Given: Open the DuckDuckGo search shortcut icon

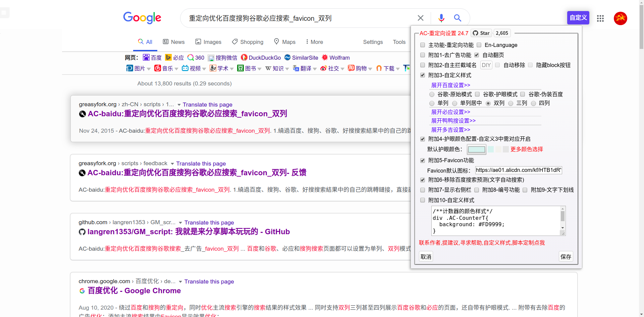Looking at the screenshot, I should point(245,58).
